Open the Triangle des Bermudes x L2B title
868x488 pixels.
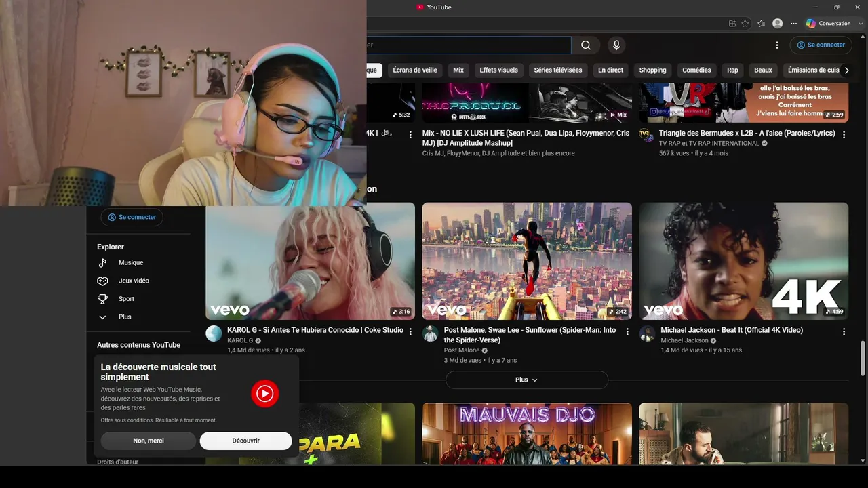[x=747, y=134]
